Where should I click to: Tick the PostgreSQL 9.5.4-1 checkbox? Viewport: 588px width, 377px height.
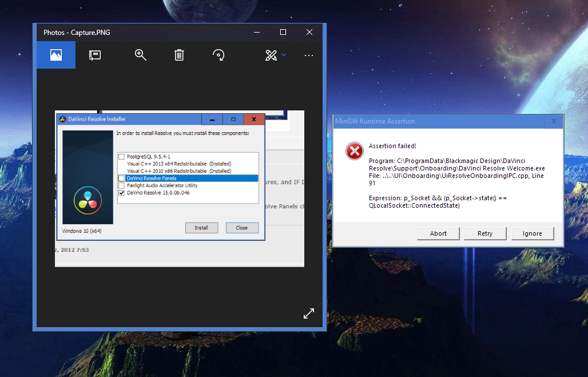[121, 157]
